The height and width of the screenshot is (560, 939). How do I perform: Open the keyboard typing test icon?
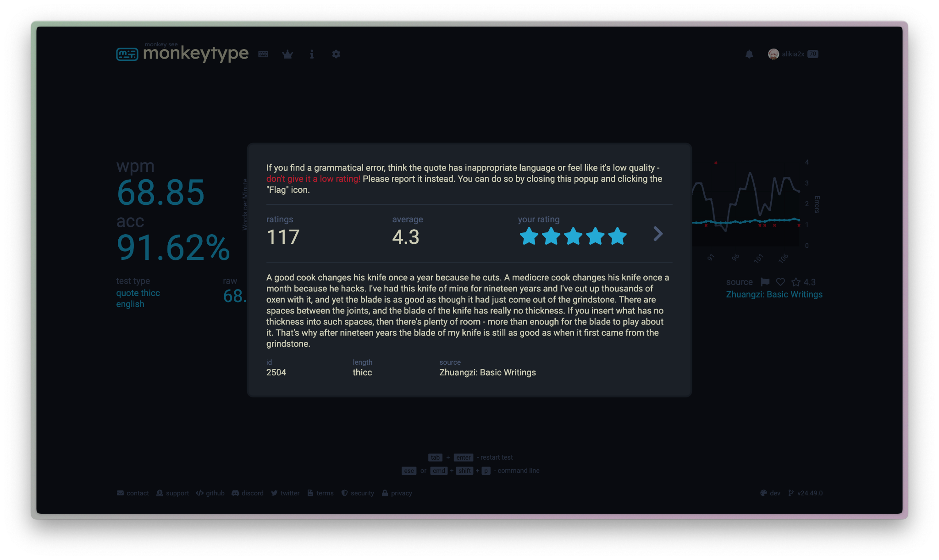pos(263,54)
